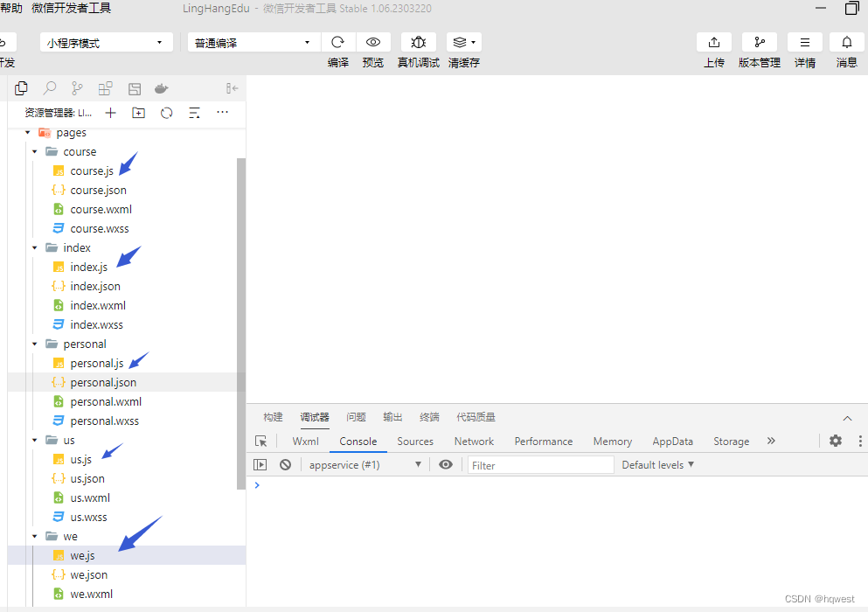Viewport: 868px width, 612px height.
Task: Open us.json file
Action: [87, 478]
